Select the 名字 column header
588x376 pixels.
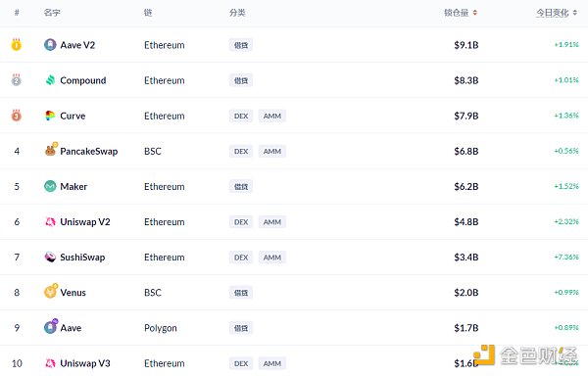click(52, 13)
